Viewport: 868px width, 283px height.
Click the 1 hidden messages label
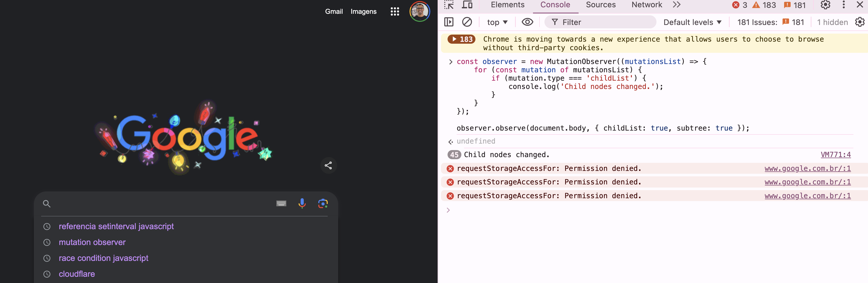832,22
